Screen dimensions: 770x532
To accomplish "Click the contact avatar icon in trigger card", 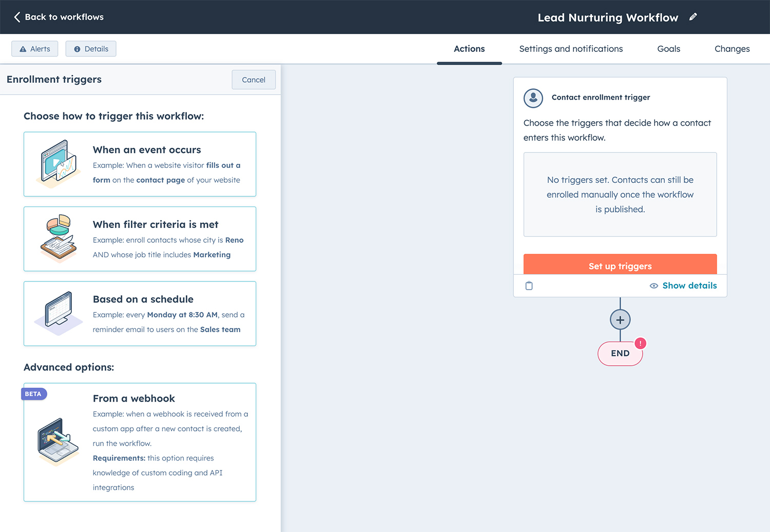I will pos(533,98).
